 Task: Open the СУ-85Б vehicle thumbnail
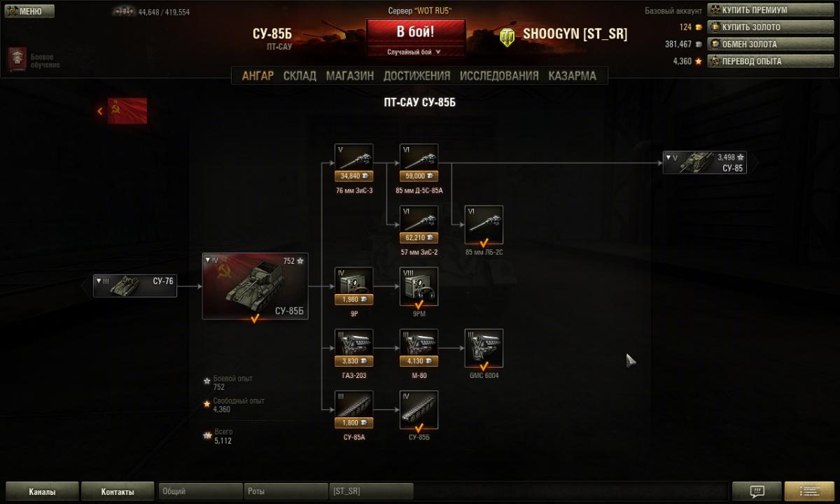(x=255, y=286)
